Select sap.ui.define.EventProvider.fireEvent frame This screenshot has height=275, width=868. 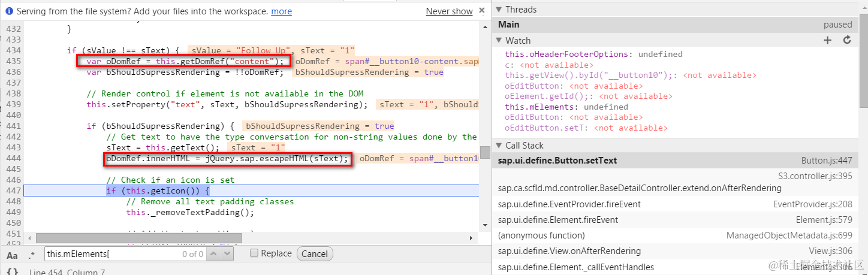[569, 204]
